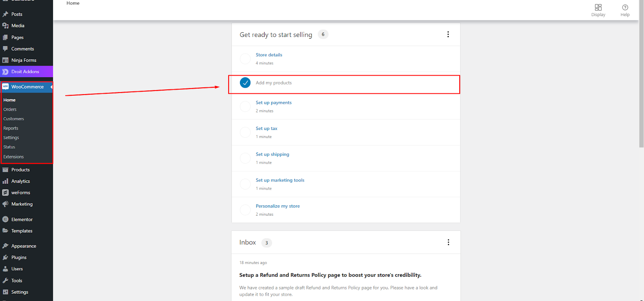Open the Droit Addons menu
Image resolution: width=644 pixels, height=301 pixels.
click(x=26, y=72)
